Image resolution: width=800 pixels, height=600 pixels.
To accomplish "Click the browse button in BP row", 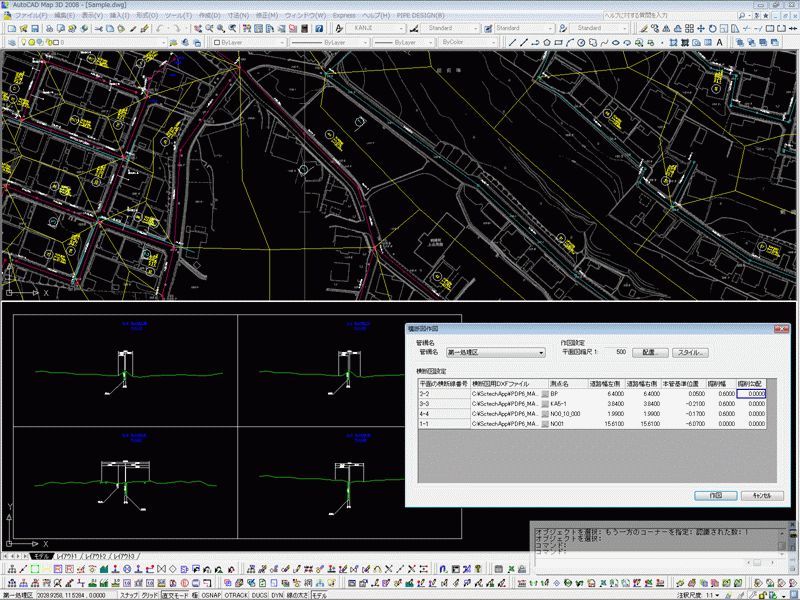I will pos(544,394).
